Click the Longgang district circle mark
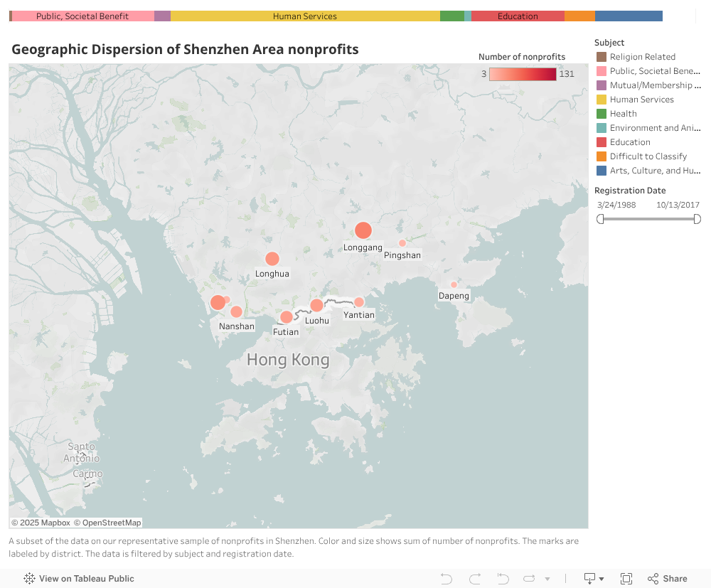The width and height of the screenshot is (711, 588). tap(363, 230)
